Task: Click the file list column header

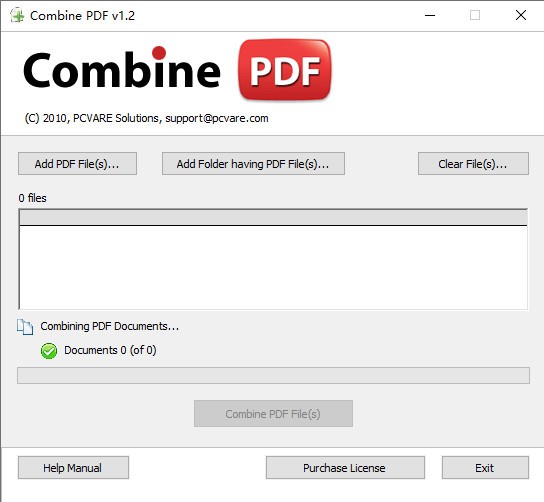Action: point(273,218)
